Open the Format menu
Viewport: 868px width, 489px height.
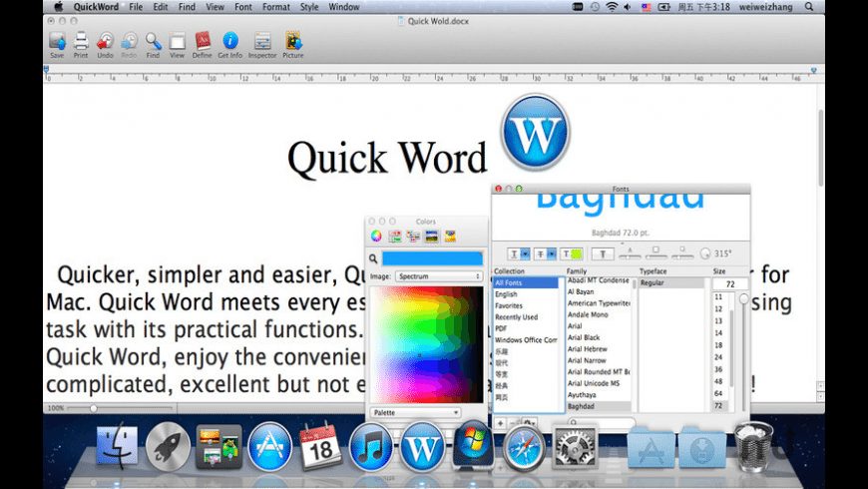coord(275,7)
